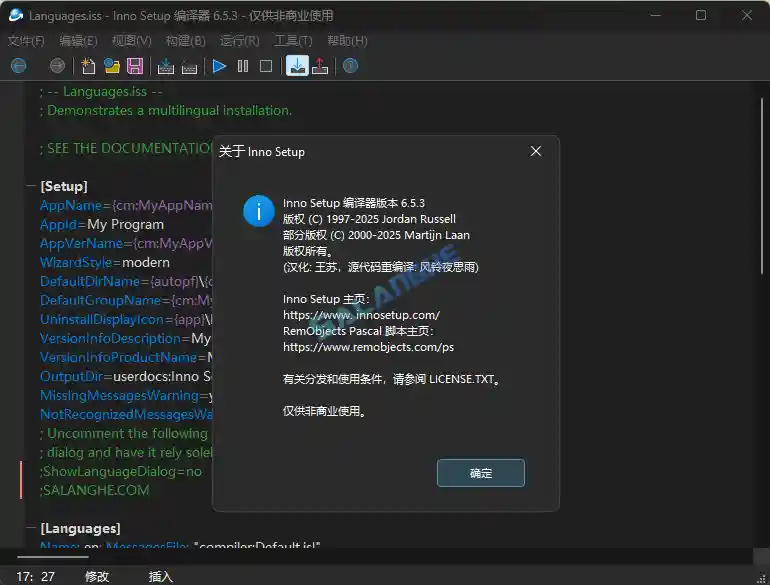The image size is (770, 585).
Task: Click the DefaultDirName={autopf} line
Action: 126,281
